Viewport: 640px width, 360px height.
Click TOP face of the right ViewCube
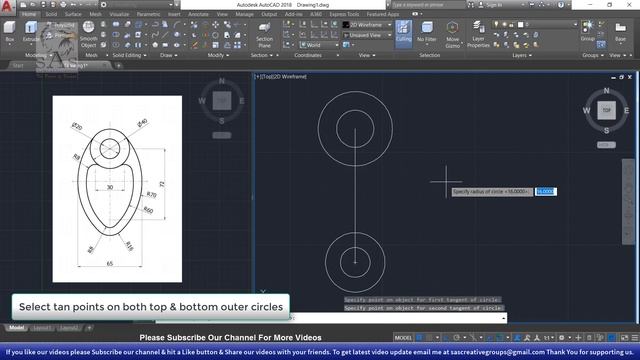[607, 110]
